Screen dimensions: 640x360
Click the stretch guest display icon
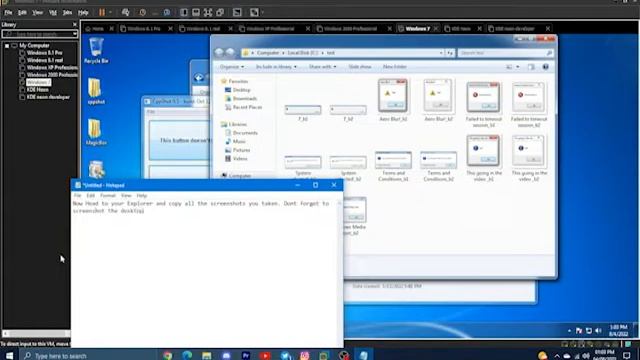point(254,13)
